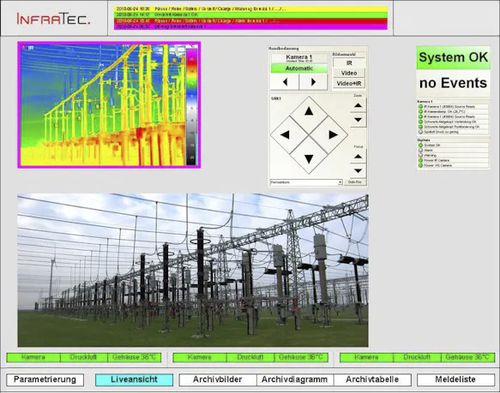
Task: Click the green LED beside System OK row
Action: point(421,145)
